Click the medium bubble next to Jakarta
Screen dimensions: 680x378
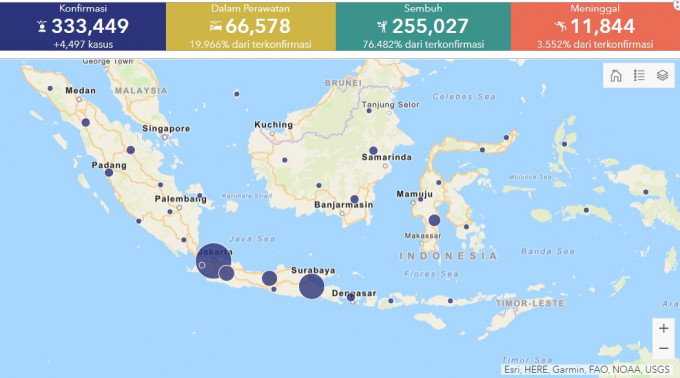226,273
